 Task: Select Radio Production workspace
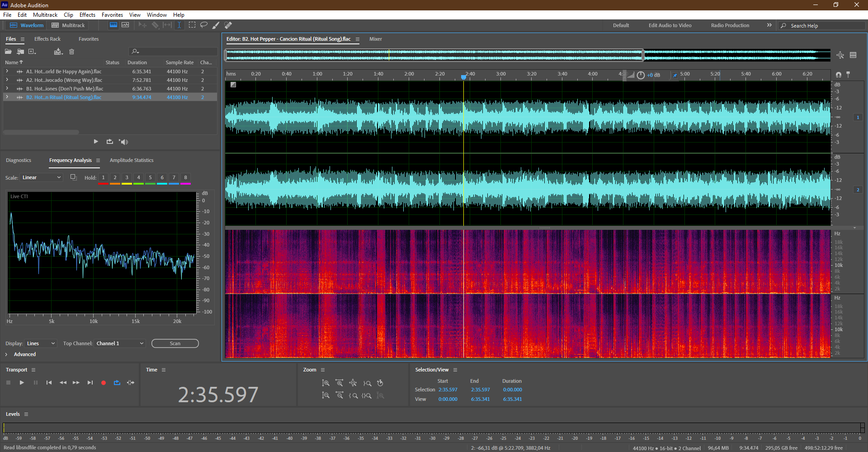pyautogui.click(x=730, y=25)
